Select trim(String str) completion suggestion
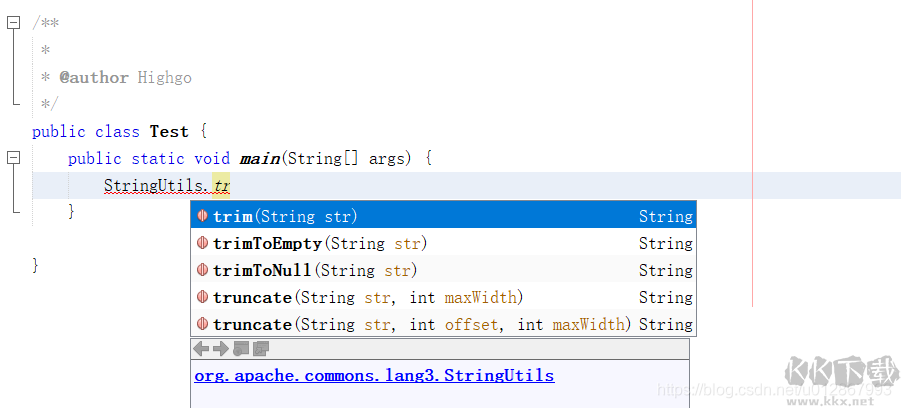Viewport: 901px width, 408px height. pyautogui.click(x=443, y=216)
